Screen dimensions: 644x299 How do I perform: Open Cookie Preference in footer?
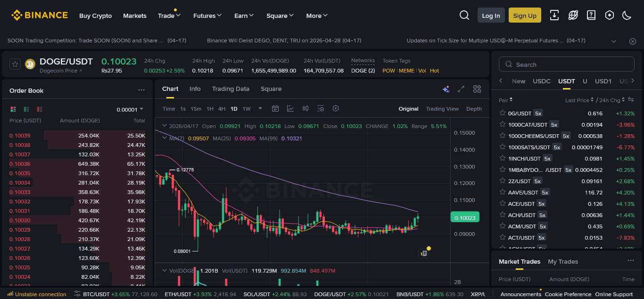[568, 294]
